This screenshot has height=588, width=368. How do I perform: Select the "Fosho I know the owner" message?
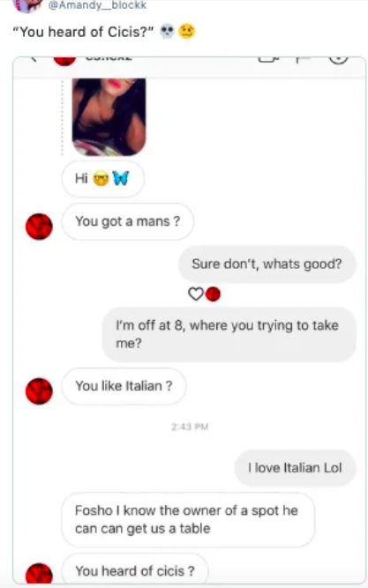[x=188, y=520]
